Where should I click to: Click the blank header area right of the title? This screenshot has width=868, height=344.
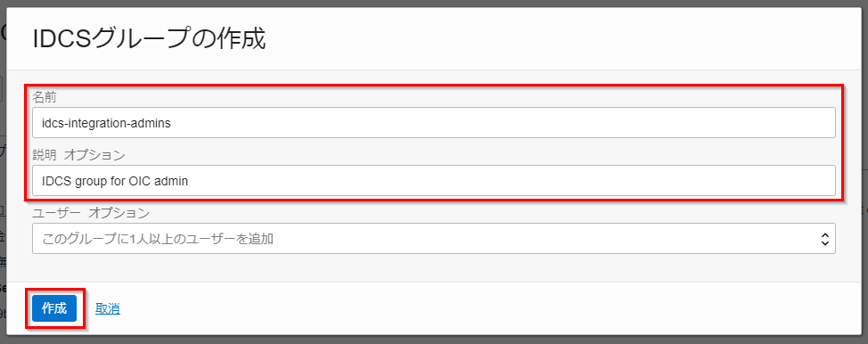pos(553,39)
